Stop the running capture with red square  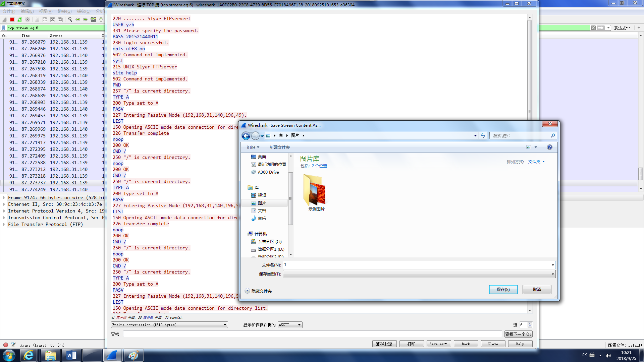coord(12,19)
